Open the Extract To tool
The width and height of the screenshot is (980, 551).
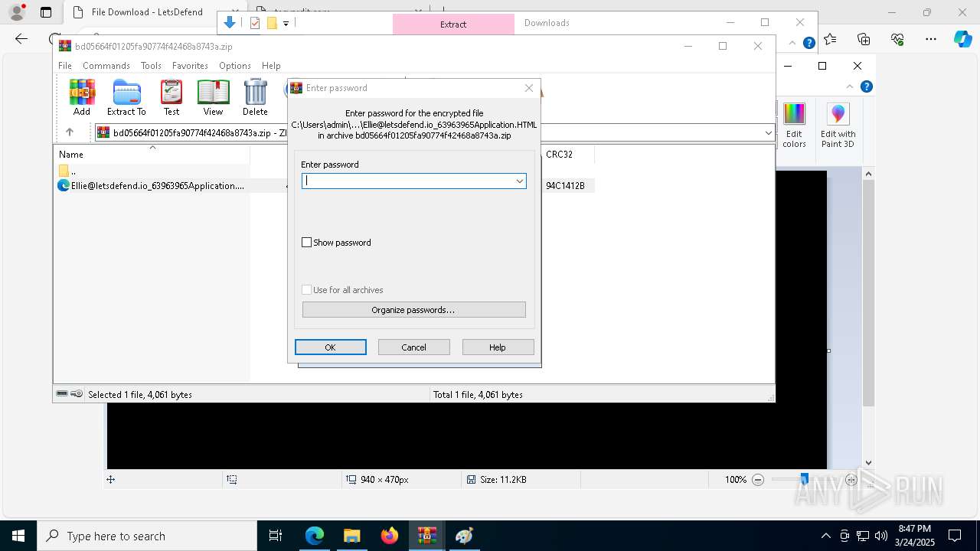(x=126, y=97)
